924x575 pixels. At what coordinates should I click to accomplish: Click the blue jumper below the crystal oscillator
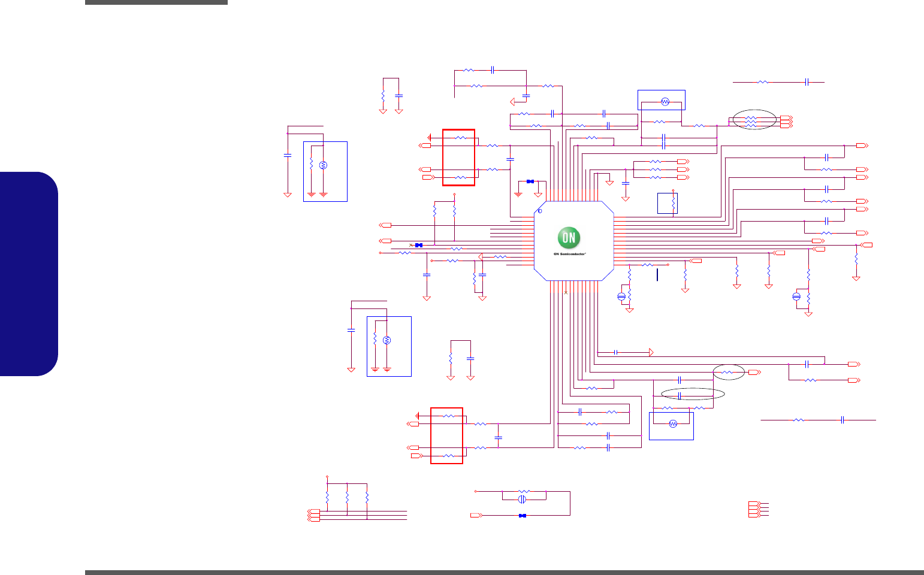tap(522, 516)
